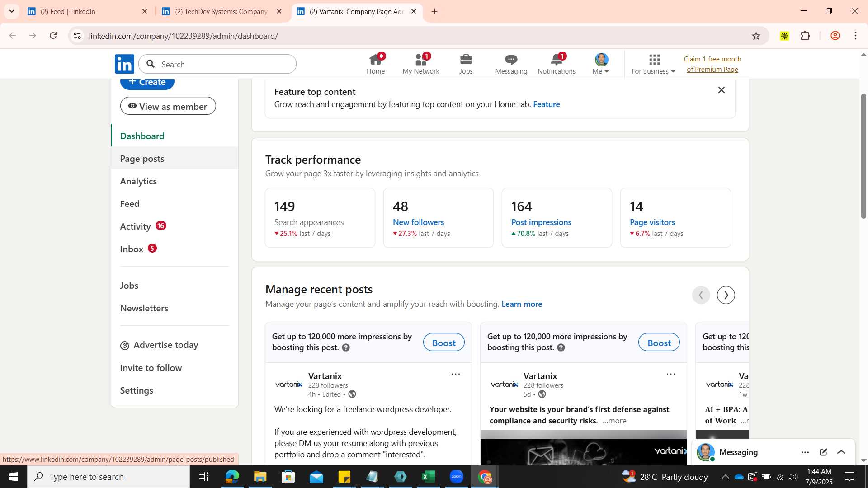868x488 pixels.
Task: Open tab search dropdown arrow
Action: pos(12,11)
